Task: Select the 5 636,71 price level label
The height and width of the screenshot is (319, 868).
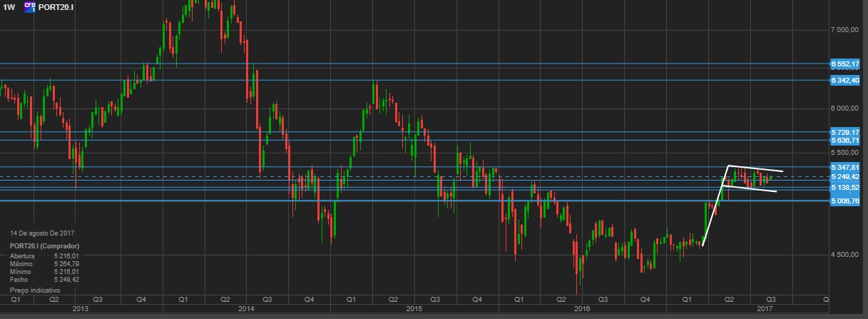Action: click(846, 141)
